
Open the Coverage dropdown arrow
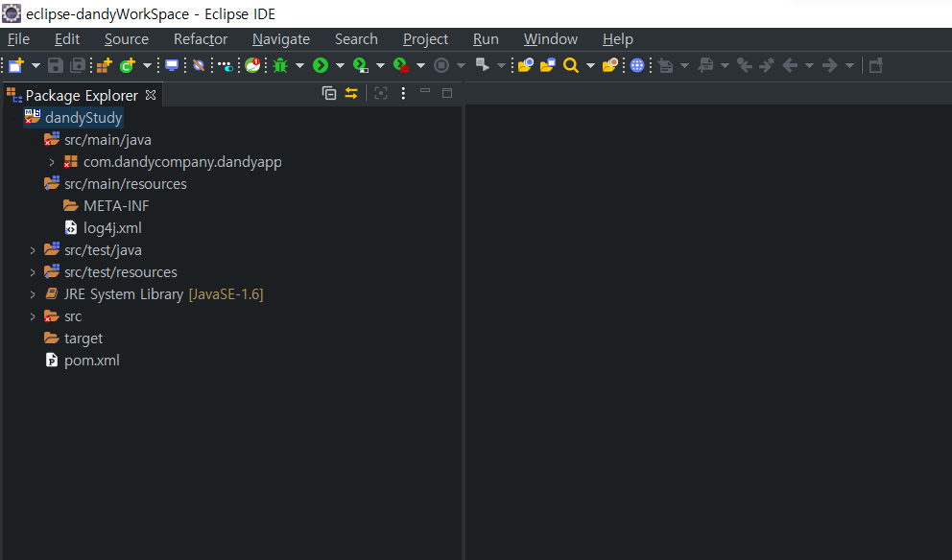click(380, 65)
